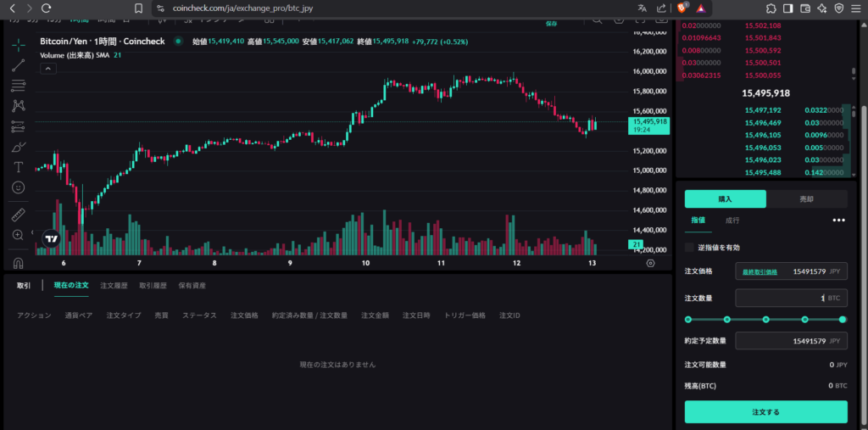Open browser extensions puzzle icon

coord(771,8)
